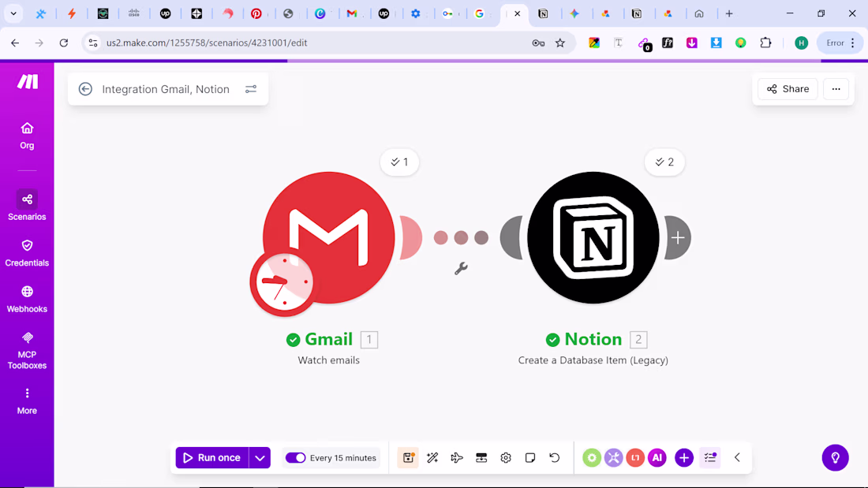Open scenario options sliders icon

pyautogui.click(x=251, y=89)
